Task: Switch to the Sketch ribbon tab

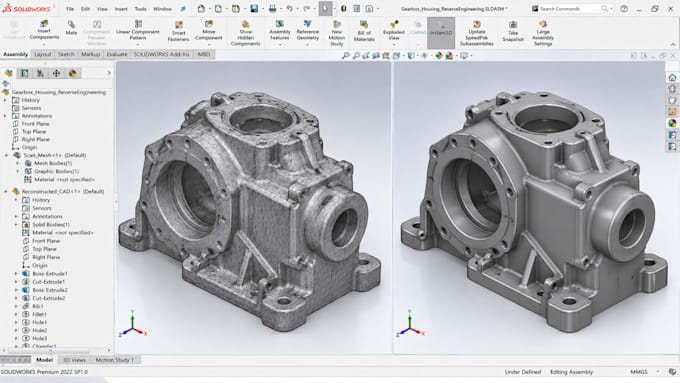Action: click(66, 54)
